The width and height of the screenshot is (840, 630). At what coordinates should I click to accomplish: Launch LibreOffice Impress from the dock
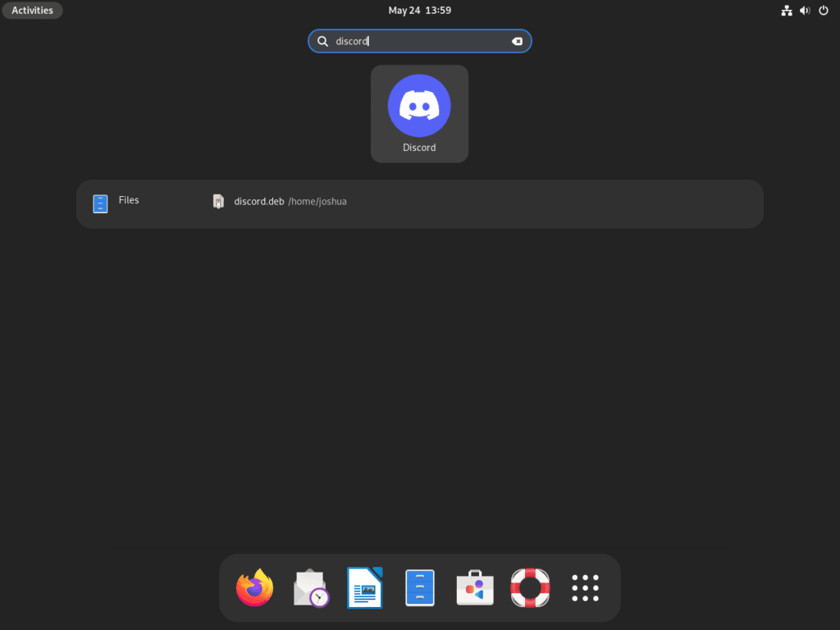click(364, 587)
